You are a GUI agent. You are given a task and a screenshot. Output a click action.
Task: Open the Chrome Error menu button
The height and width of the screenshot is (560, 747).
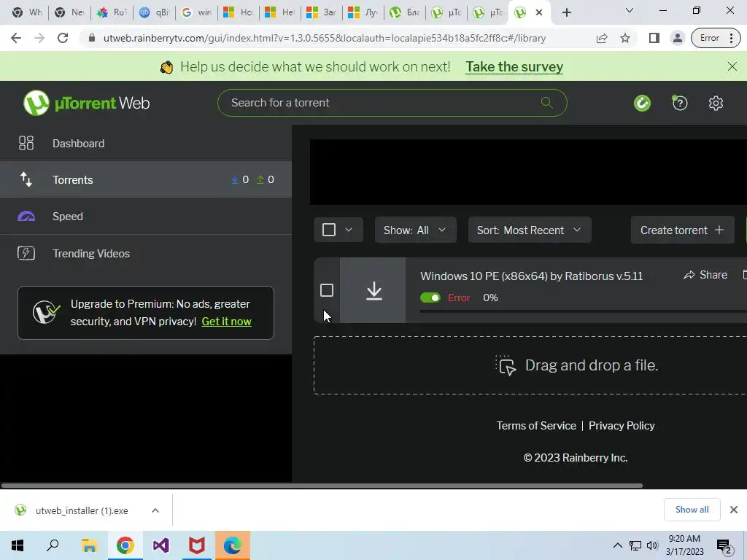tap(716, 38)
